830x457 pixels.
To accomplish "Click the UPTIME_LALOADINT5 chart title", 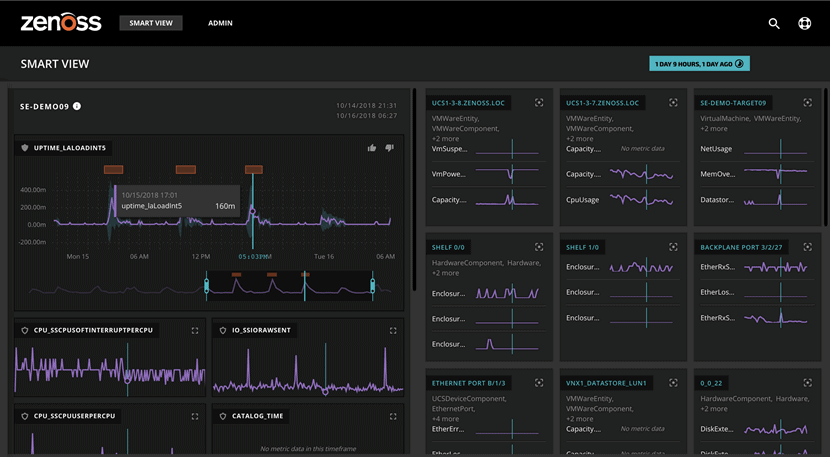I will click(x=70, y=148).
